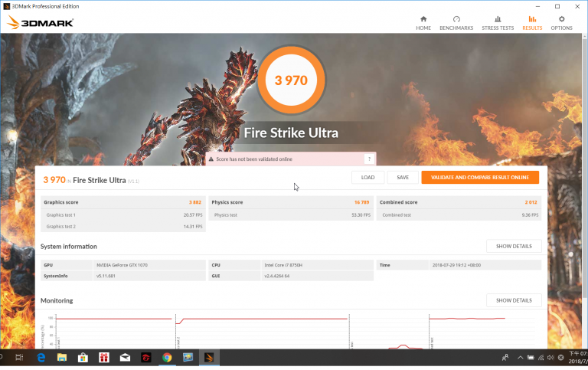Show details for Monitoring
This screenshot has height=370, width=588.
(514, 300)
